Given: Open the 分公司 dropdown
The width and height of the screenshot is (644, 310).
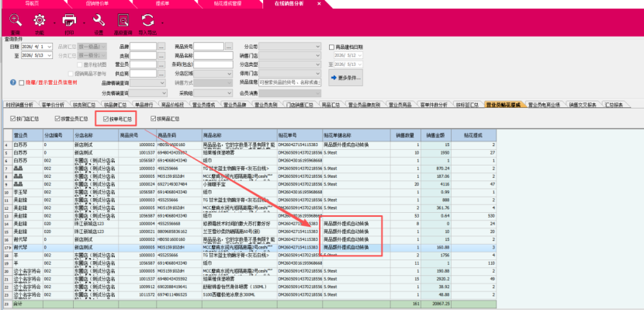Looking at the screenshot, I should pos(318,47).
